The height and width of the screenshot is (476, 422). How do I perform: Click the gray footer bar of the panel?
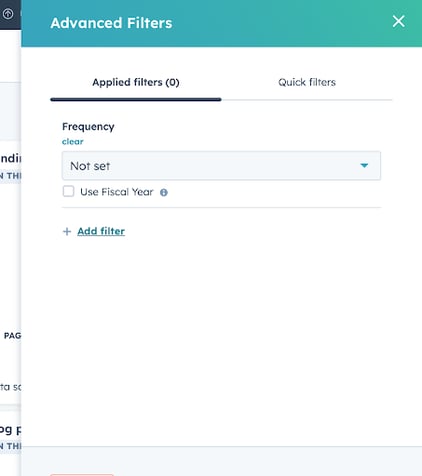222,461
